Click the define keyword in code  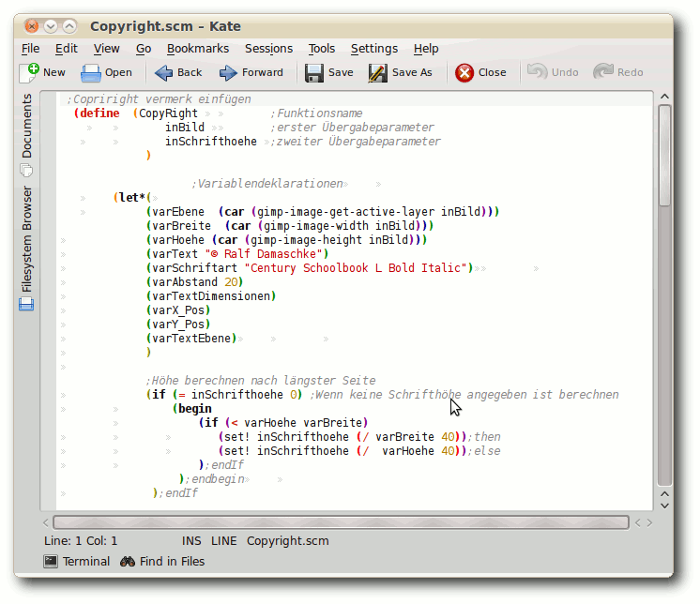[99, 113]
